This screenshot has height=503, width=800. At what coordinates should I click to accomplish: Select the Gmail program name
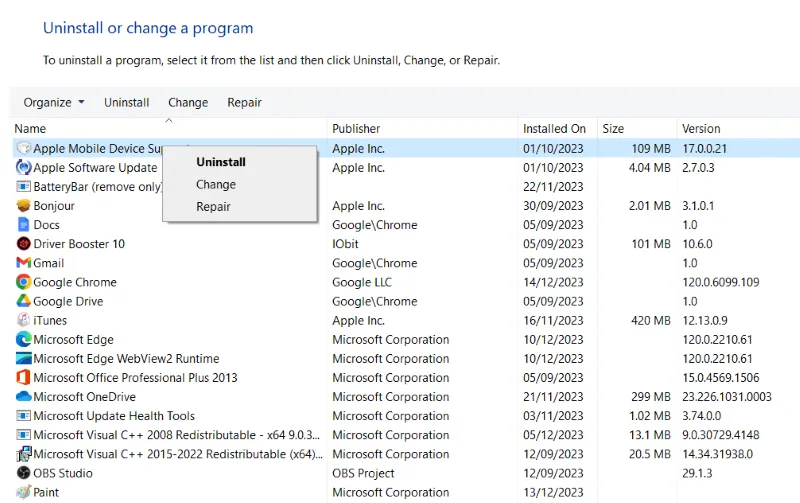pos(49,263)
